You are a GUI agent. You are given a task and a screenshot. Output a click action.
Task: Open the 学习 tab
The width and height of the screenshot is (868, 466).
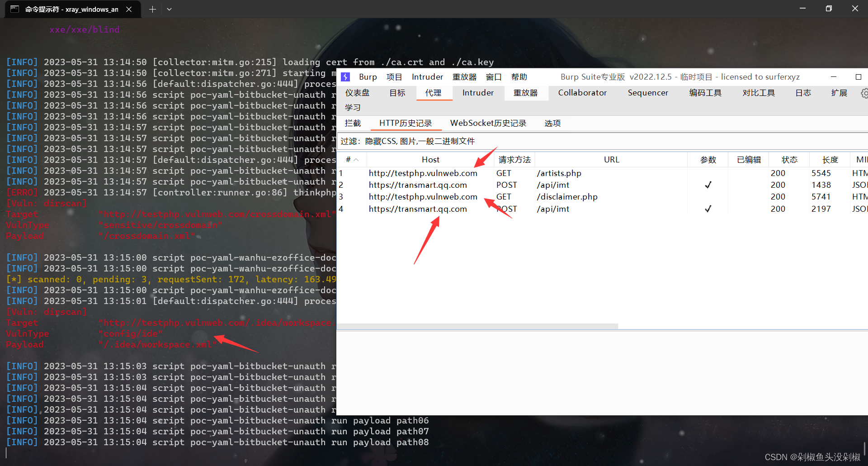tap(353, 108)
